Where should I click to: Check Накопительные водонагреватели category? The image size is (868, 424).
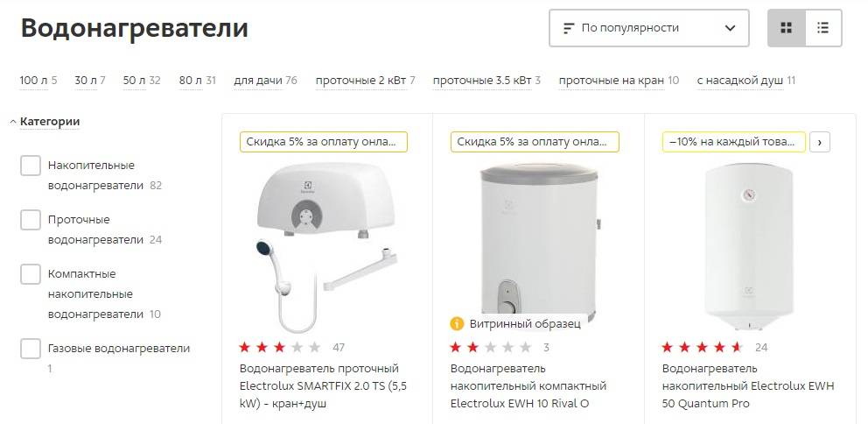(x=31, y=166)
